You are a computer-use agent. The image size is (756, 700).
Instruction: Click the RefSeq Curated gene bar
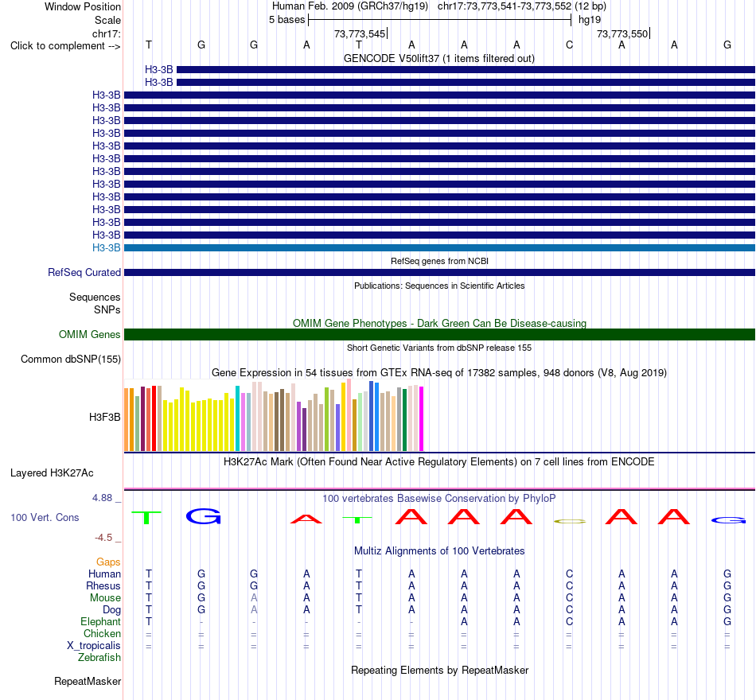tap(439, 272)
